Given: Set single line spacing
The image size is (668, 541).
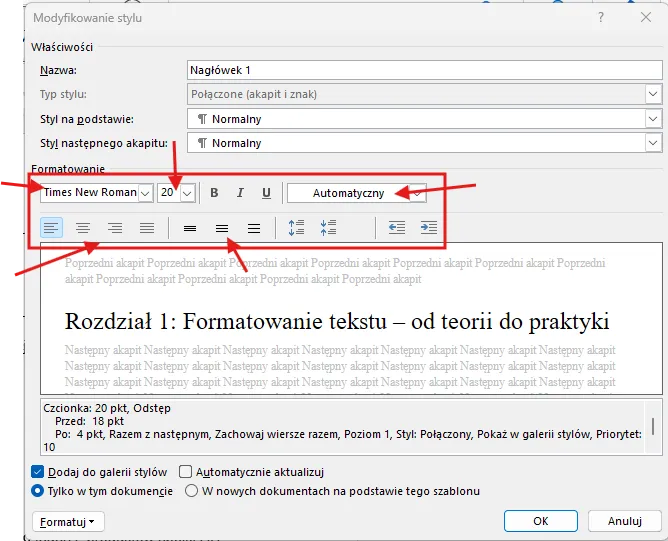Looking at the screenshot, I should point(190,228).
